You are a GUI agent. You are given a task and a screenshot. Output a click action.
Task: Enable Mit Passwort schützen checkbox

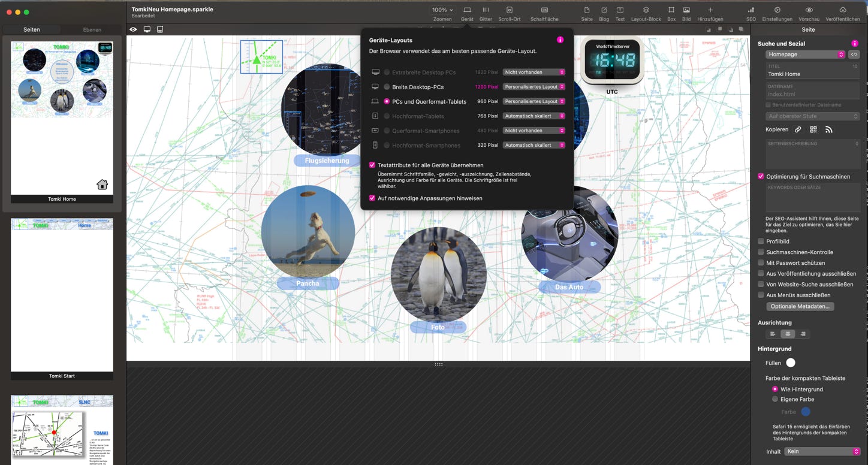pos(761,263)
